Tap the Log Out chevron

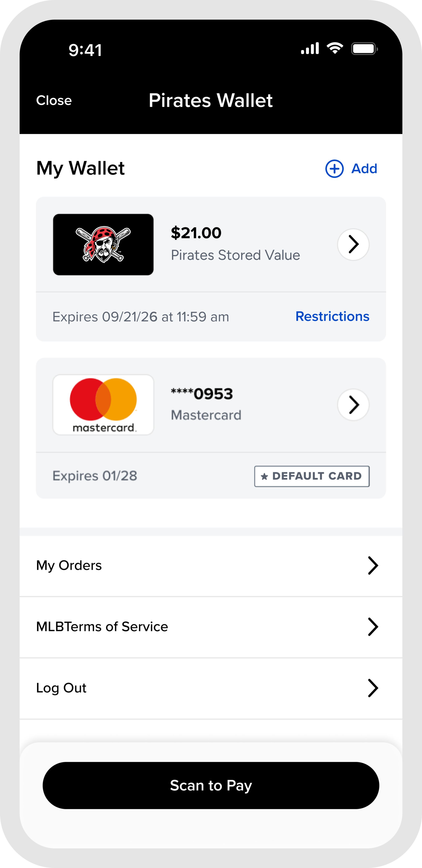[372, 688]
